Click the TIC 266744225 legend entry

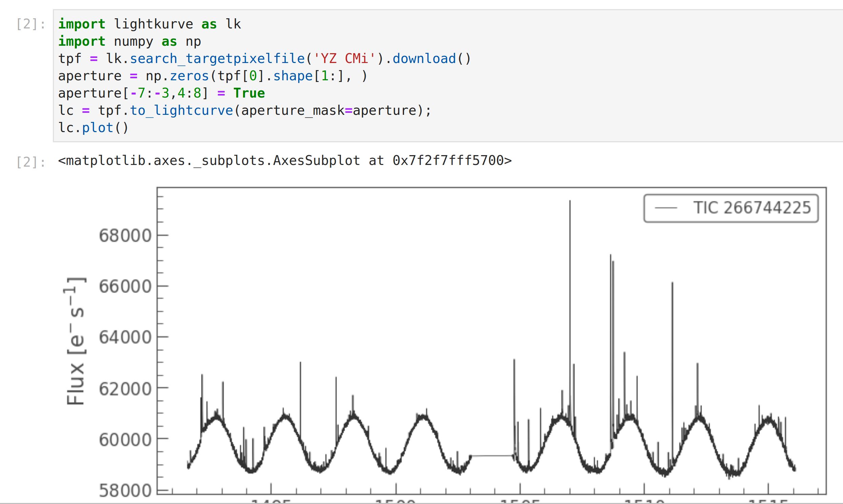[x=751, y=208]
